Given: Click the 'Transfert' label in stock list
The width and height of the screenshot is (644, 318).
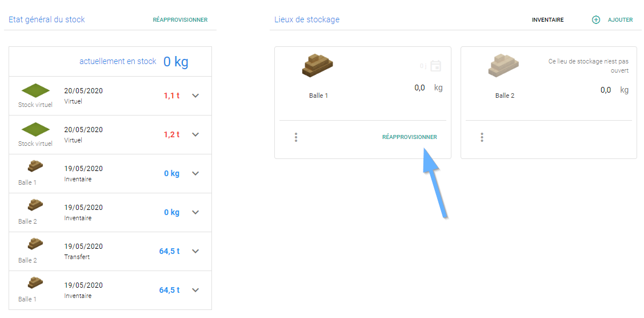Looking at the screenshot, I should point(77,257).
